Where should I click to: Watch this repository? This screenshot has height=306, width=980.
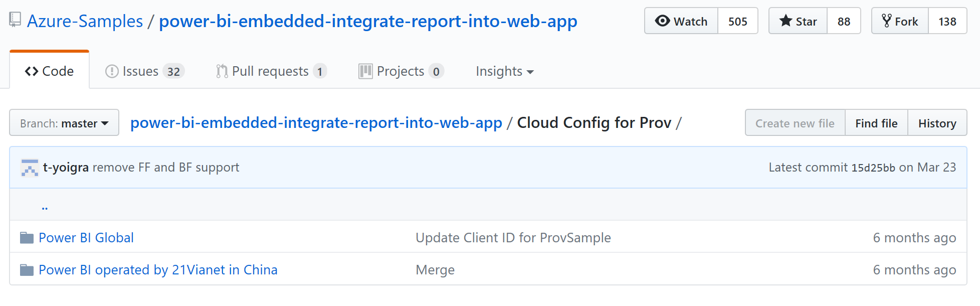[681, 21]
